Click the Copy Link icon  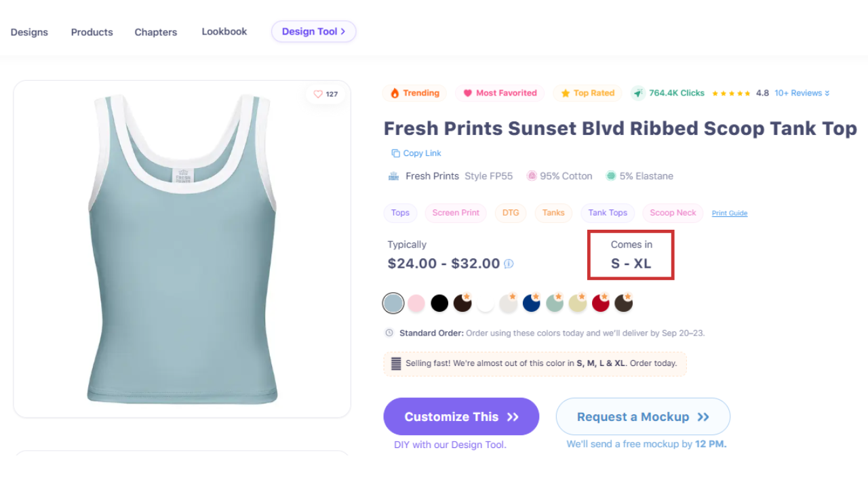pyautogui.click(x=395, y=153)
